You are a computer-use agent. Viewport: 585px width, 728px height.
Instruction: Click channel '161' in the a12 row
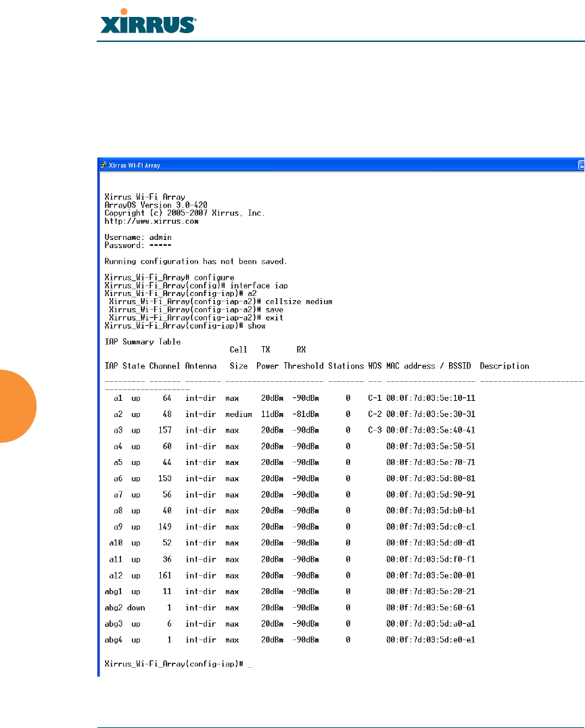(x=165, y=576)
